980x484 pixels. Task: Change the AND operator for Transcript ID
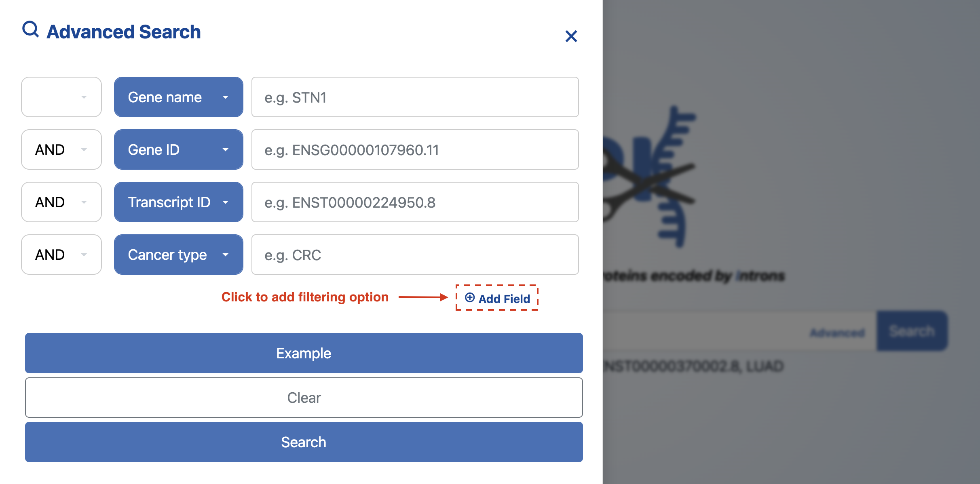pos(61,202)
